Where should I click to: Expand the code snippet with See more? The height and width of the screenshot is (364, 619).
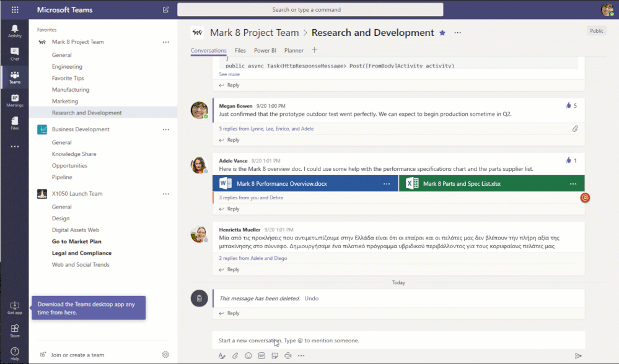pyautogui.click(x=229, y=74)
